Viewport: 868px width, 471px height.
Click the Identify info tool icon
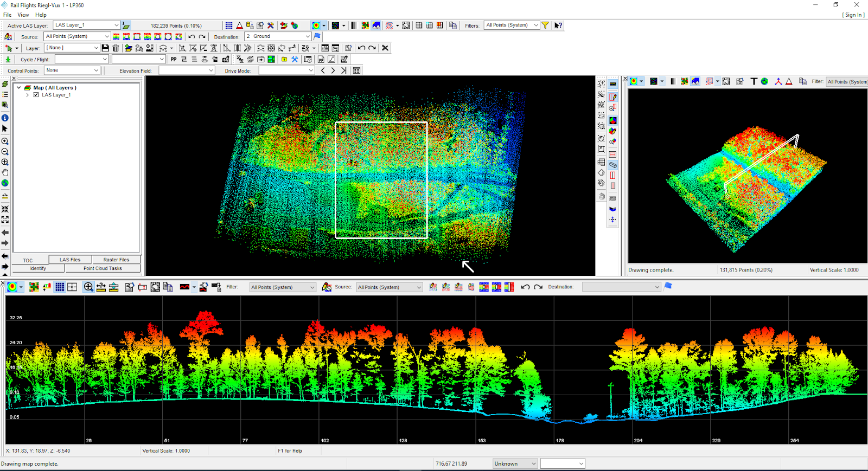5,118
